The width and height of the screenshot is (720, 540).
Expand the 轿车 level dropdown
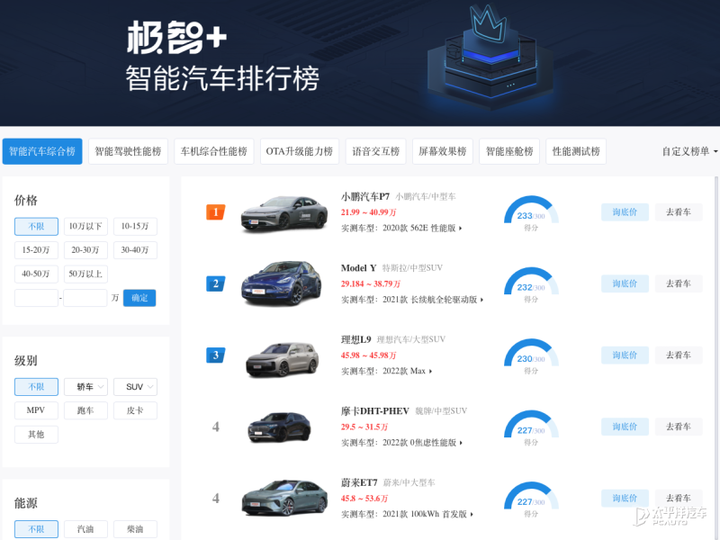click(86, 387)
